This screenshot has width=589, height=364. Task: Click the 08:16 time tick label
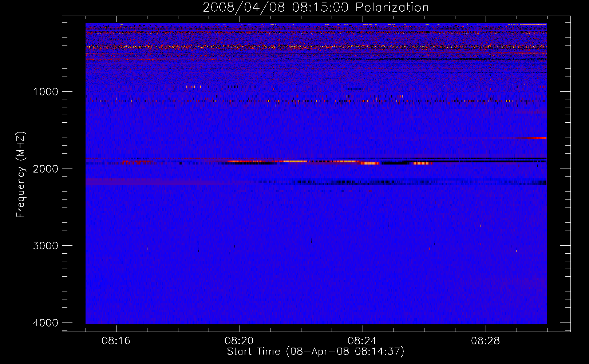(x=116, y=341)
